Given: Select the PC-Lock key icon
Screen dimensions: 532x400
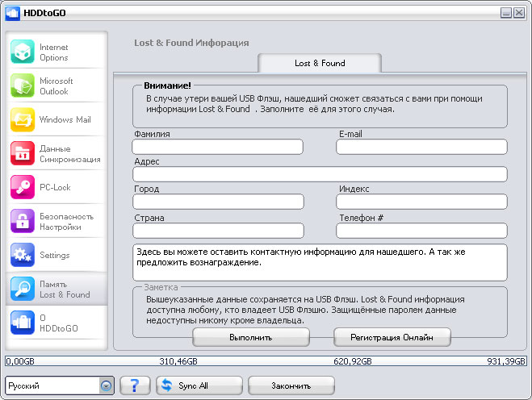Looking at the screenshot, I should (x=23, y=188).
